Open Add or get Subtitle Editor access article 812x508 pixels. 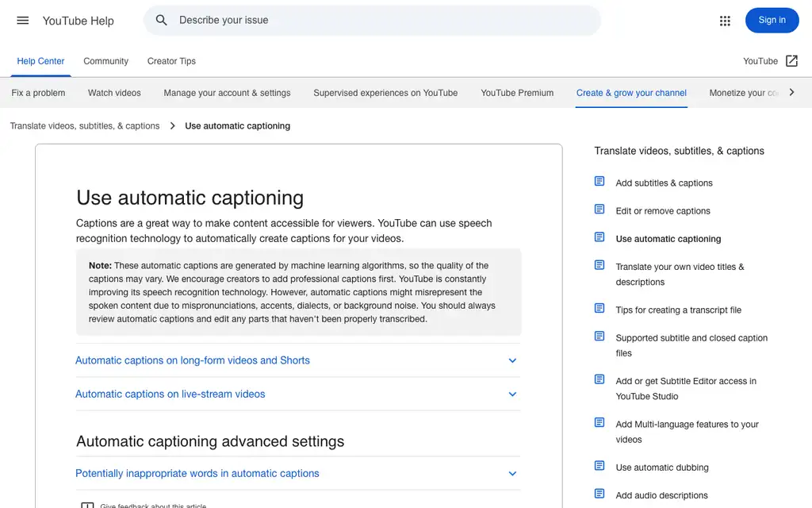pyautogui.click(x=686, y=388)
